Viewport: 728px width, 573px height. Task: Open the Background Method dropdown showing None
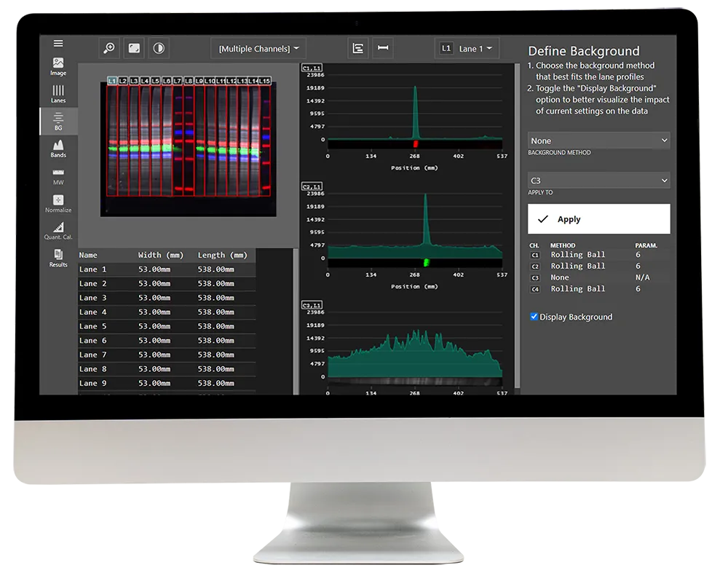click(598, 140)
